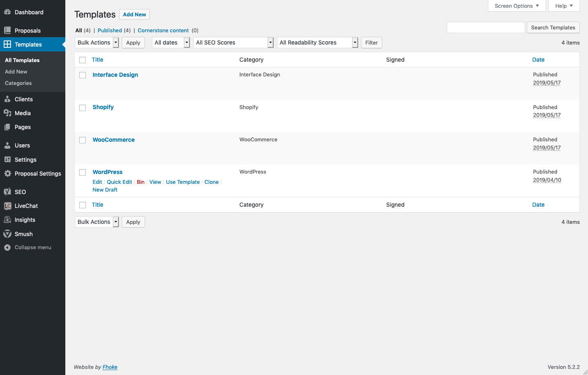The image size is (588, 375).
Task: Clone the WordPress template
Action: tap(212, 182)
